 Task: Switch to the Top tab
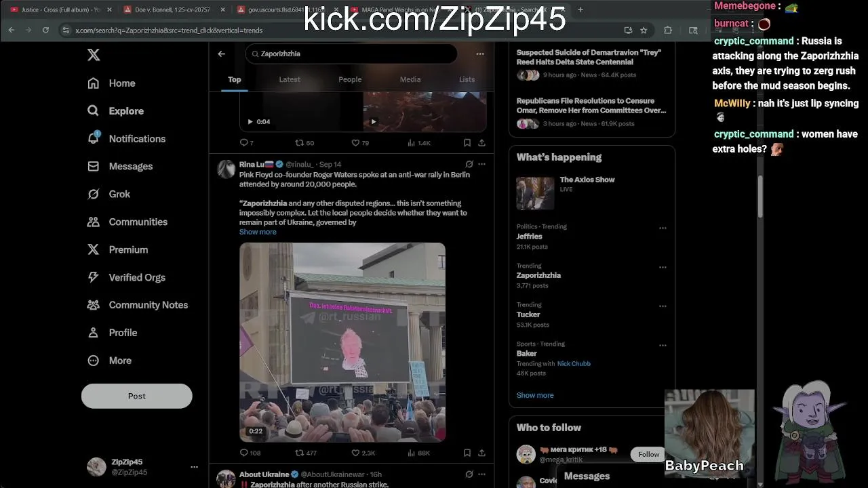pyautogui.click(x=234, y=79)
